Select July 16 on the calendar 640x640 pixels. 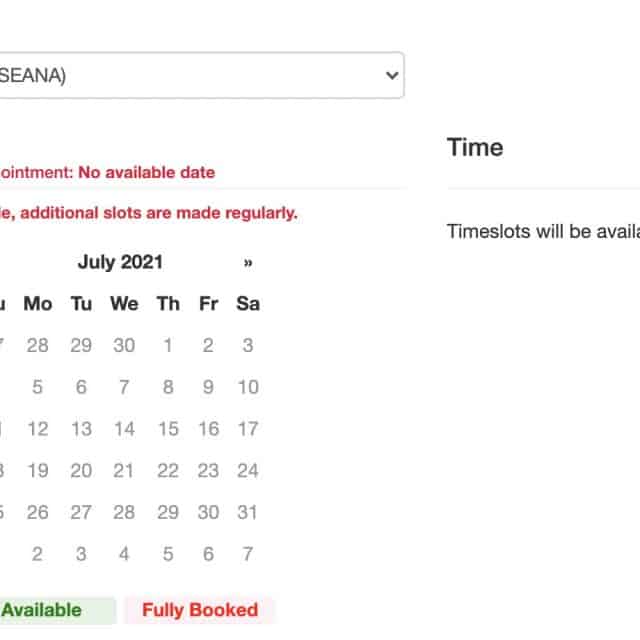(x=208, y=429)
